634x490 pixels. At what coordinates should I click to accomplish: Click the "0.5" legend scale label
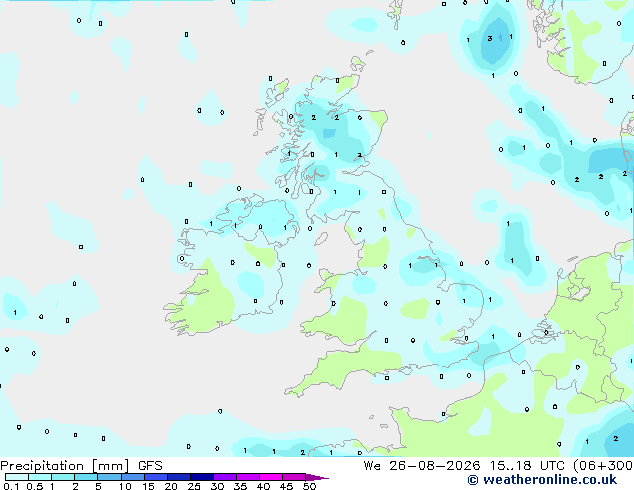pos(35,486)
